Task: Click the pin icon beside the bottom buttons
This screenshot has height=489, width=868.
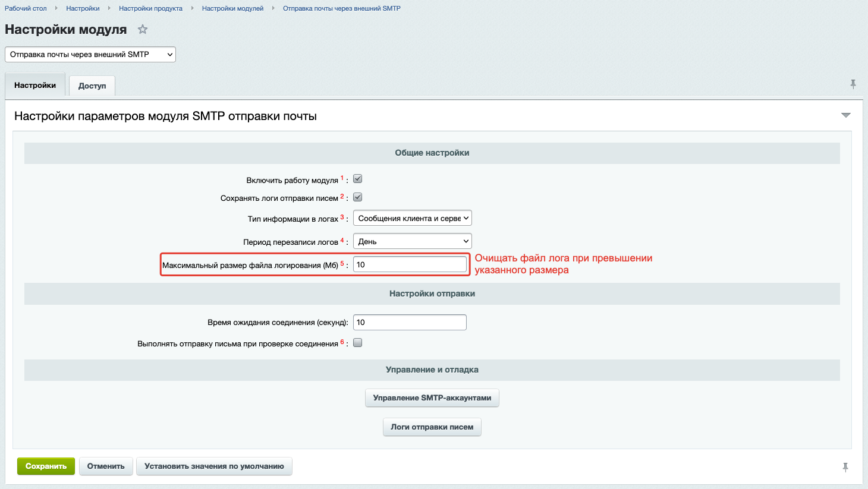Action: (845, 467)
